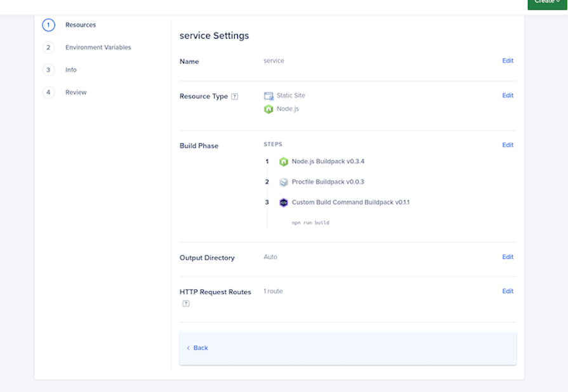Open the HTTP Request Routes help tooltip
Screen dimensions: 568x392
(185, 303)
